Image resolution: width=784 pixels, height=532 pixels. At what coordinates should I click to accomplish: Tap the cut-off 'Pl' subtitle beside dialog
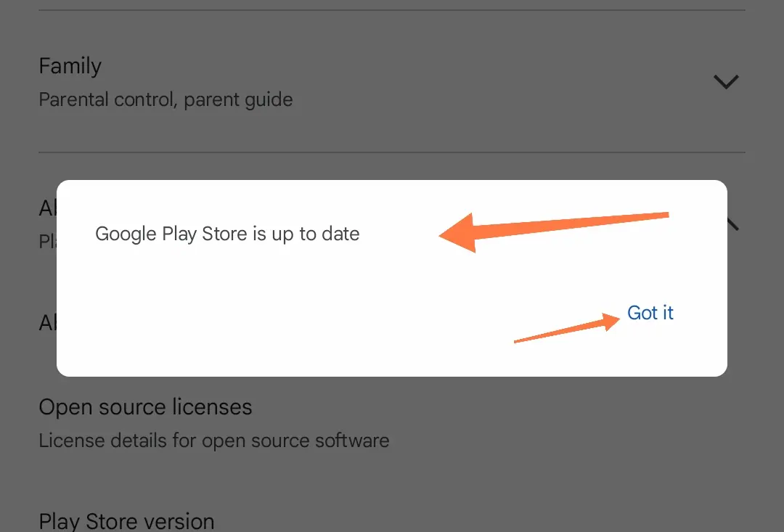[48, 242]
